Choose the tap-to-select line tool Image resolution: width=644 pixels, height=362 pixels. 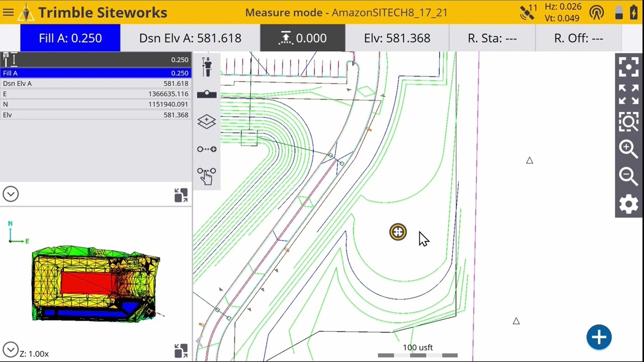pos(207,176)
